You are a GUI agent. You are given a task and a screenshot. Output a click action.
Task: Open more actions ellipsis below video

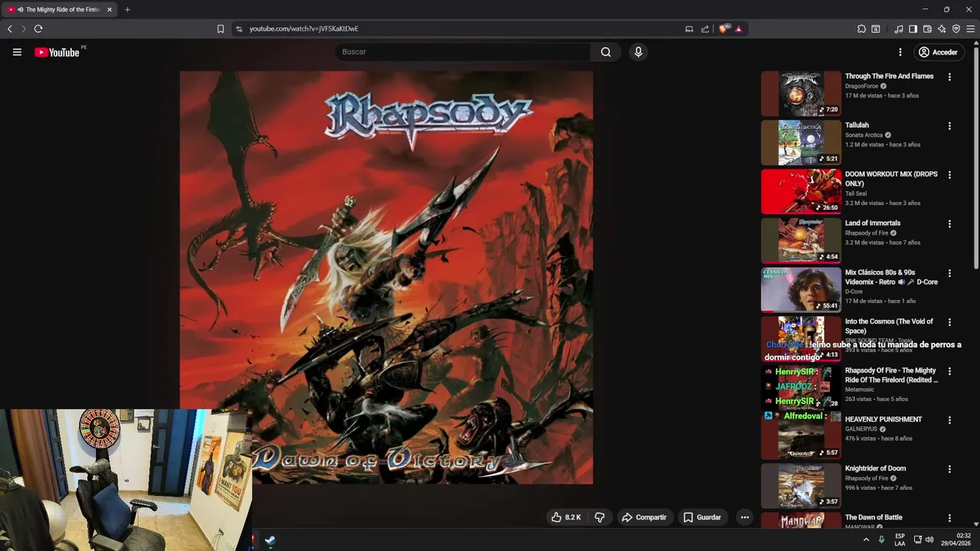click(744, 517)
